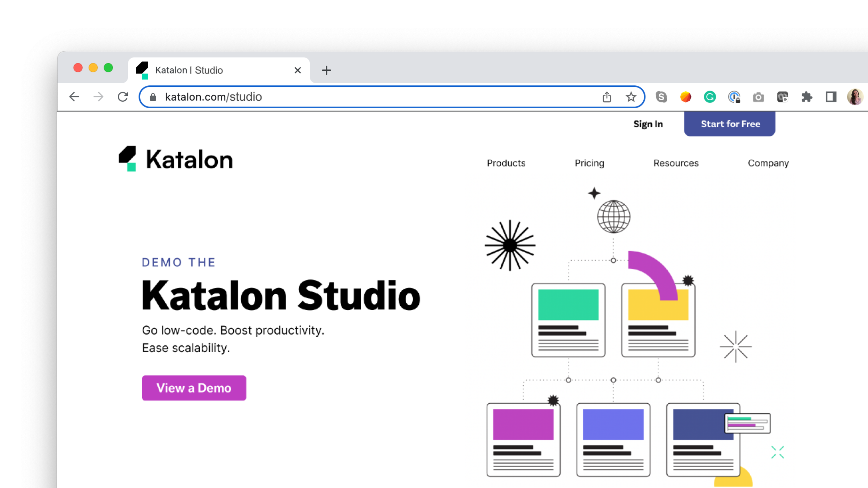Open the Extensions puzzle piece menu
The height and width of the screenshot is (488, 868).
point(807,97)
